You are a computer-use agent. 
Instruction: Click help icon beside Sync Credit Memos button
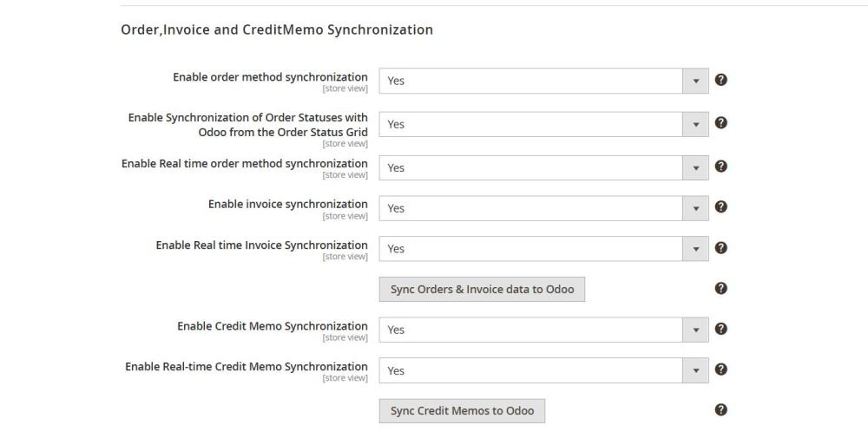[720, 409]
